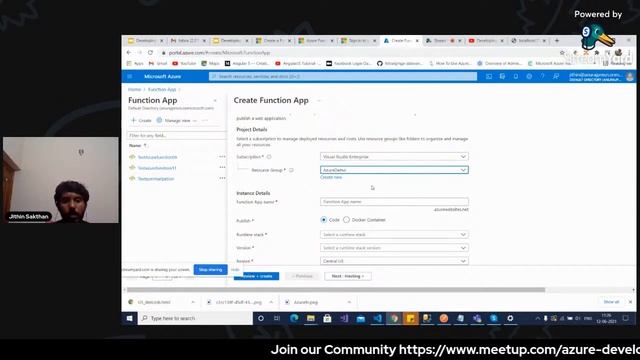Open Azure help question mark icon

point(542,76)
